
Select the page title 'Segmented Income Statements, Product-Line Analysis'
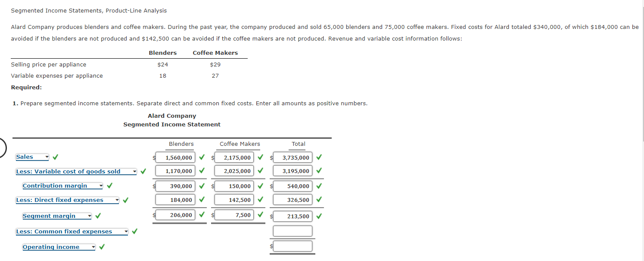click(89, 10)
